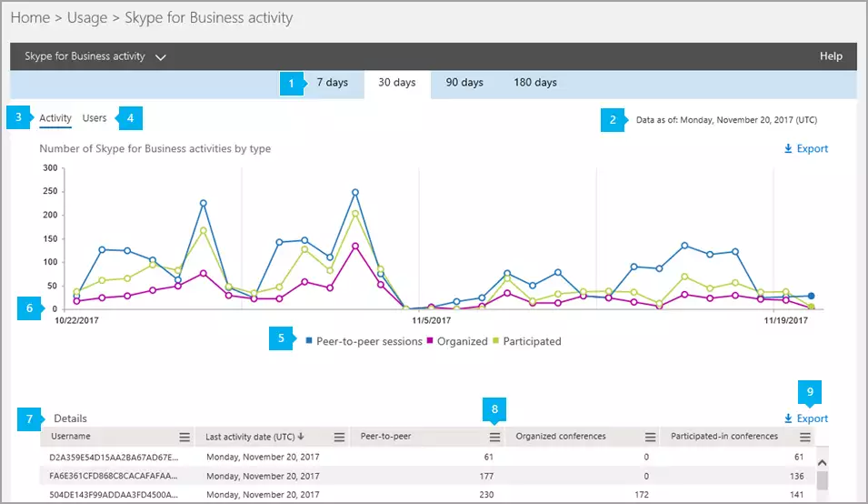Click the Details table Export icon

pos(788,419)
